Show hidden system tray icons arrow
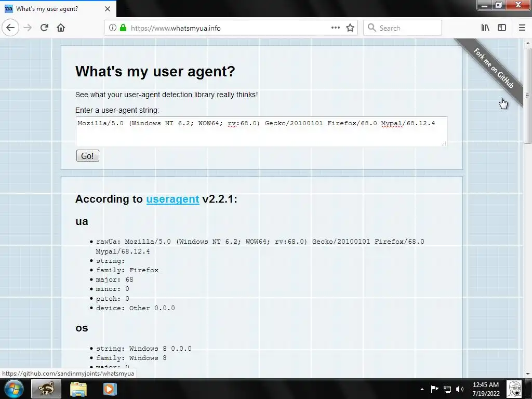This screenshot has width=532, height=399. click(x=422, y=389)
